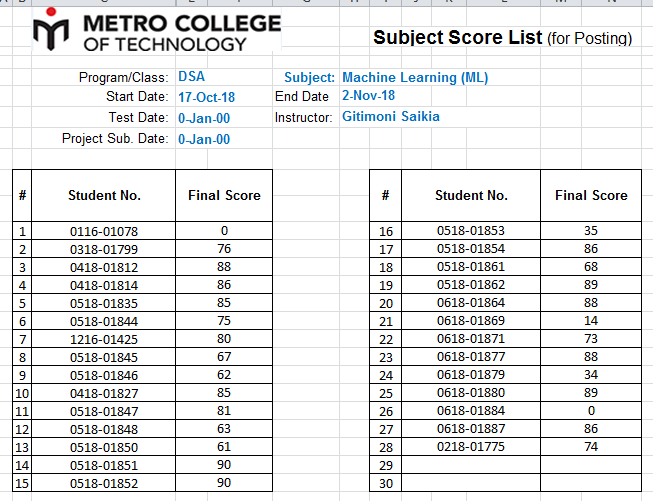
Task: Select student number 0518-01851
Action: point(104,465)
